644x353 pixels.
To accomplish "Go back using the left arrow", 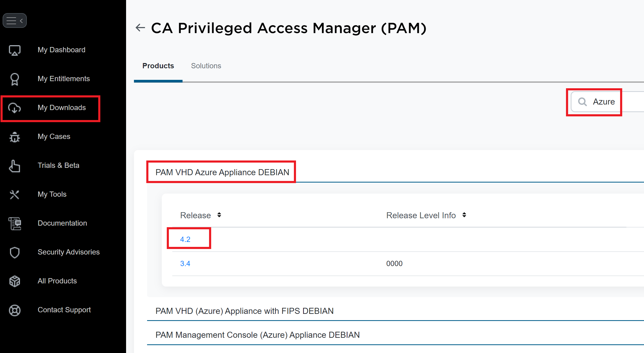I will point(140,28).
